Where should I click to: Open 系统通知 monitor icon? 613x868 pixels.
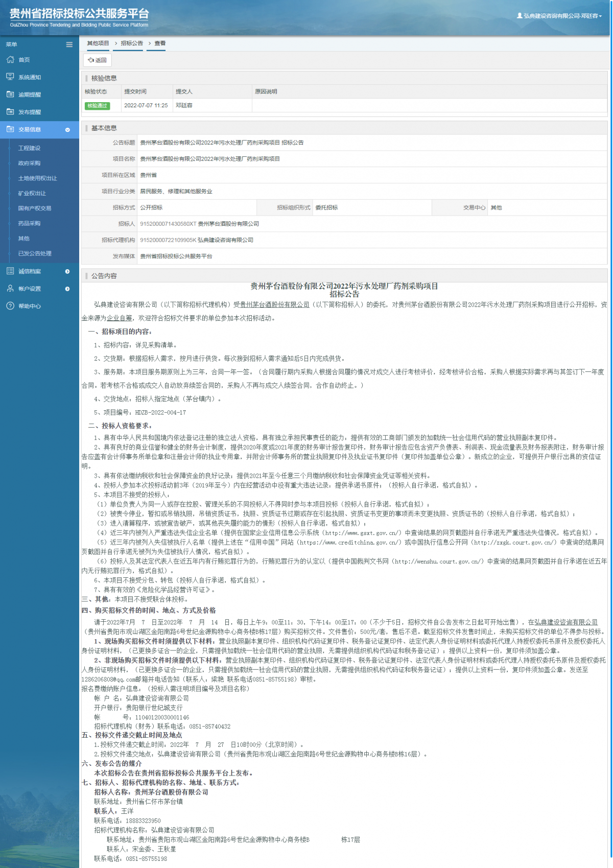click(x=10, y=77)
